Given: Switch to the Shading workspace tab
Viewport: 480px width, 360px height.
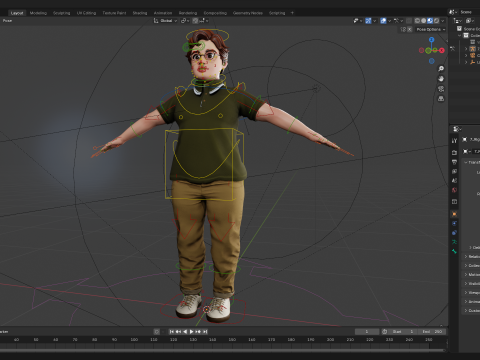Looking at the screenshot, I should [x=140, y=13].
